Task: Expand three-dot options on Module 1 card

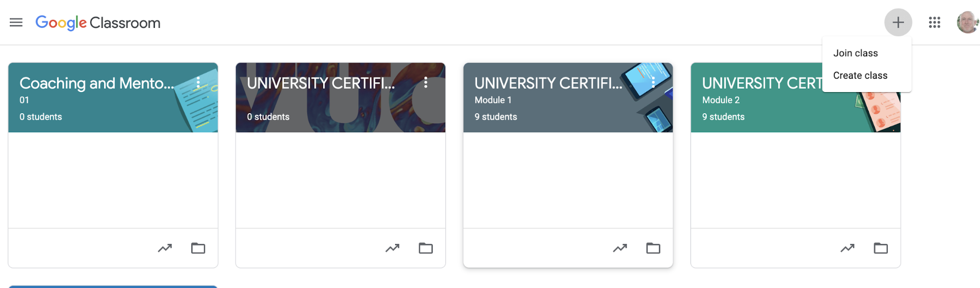Action: (x=653, y=83)
